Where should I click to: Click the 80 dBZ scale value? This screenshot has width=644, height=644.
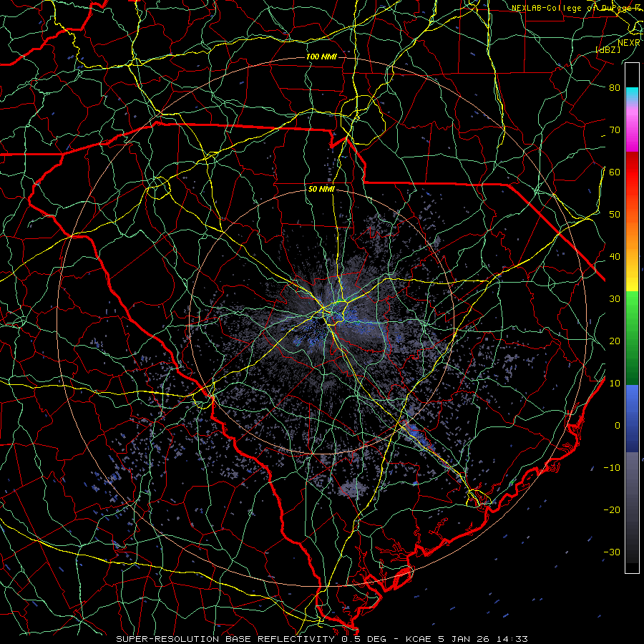(x=615, y=88)
